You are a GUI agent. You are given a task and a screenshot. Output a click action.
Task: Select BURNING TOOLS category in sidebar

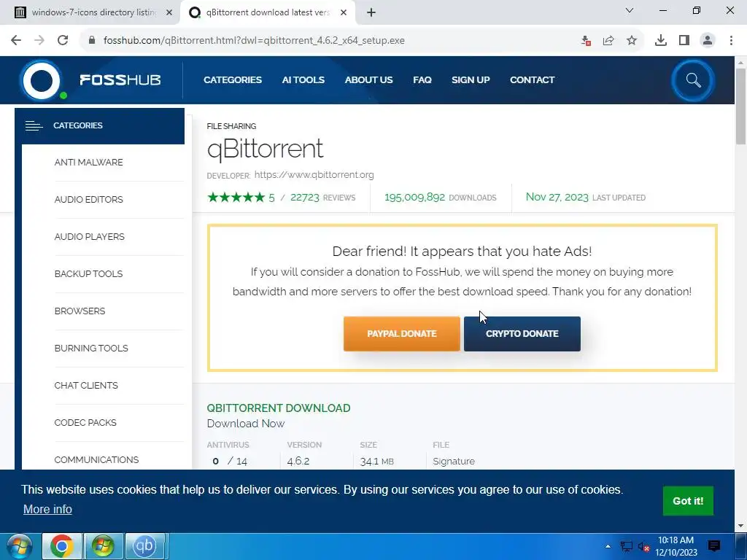coord(91,348)
